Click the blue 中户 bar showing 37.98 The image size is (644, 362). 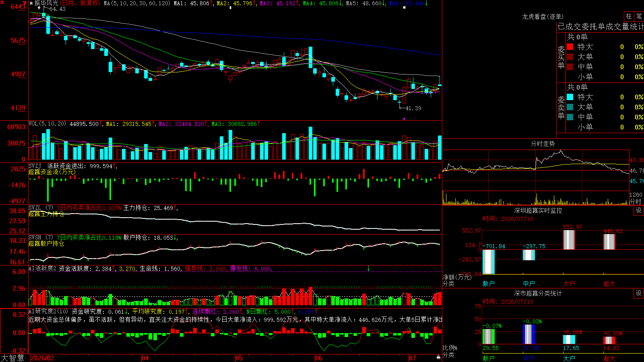point(529,334)
